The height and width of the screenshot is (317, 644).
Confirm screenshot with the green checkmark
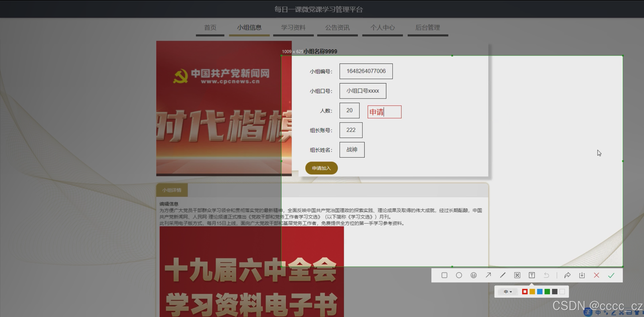[x=611, y=275]
